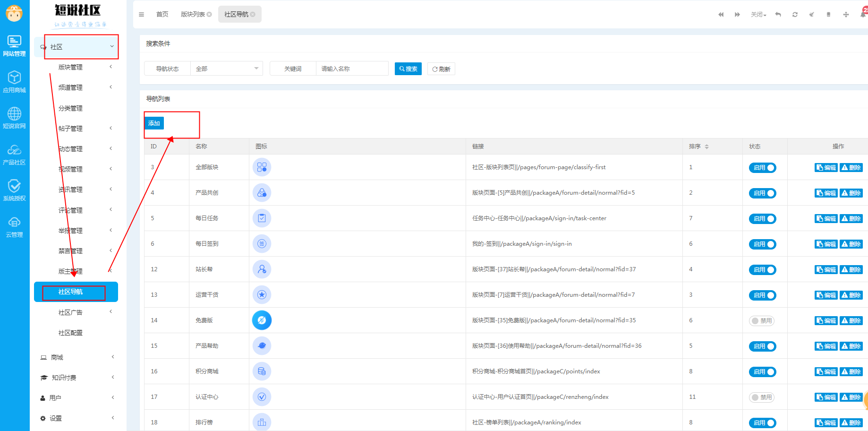Select 社区导航 in the sidebar menu

point(76,292)
